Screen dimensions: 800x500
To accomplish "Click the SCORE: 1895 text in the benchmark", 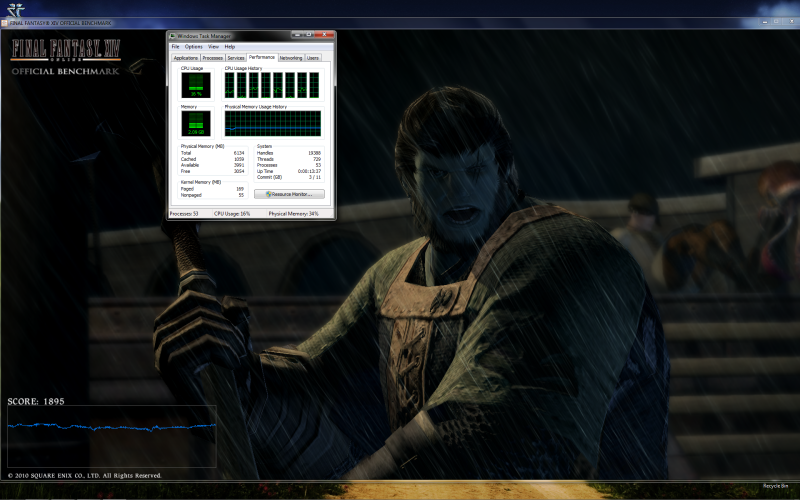I will click(x=36, y=402).
